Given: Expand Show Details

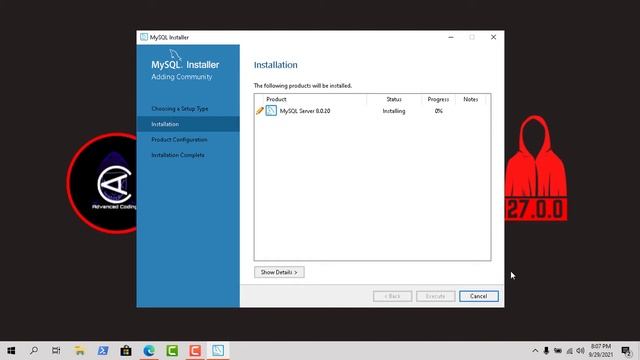Looking at the screenshot, I should click(279, 272).
